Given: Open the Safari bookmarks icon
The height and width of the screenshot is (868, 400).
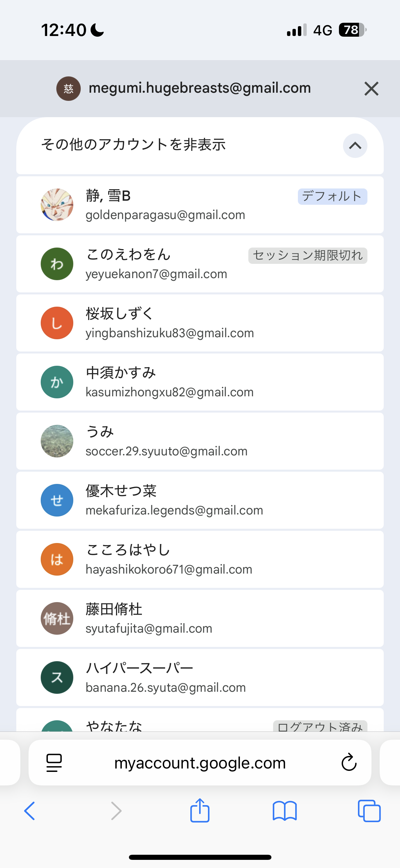Looking at the screenshot, I should point(285,811).
